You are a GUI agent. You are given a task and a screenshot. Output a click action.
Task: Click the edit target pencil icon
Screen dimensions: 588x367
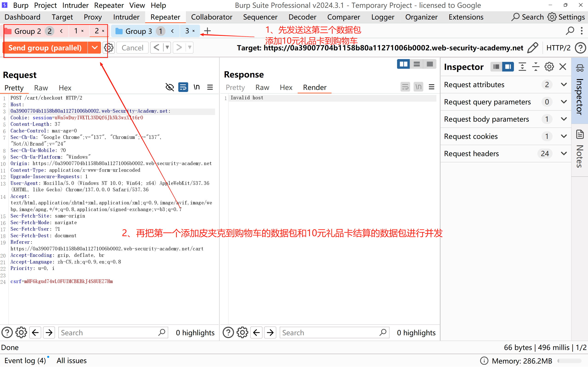coord(533,48)
